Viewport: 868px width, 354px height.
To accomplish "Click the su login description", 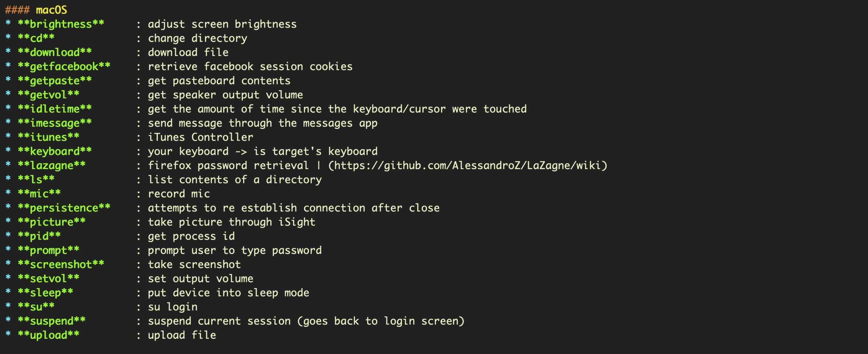I will coord(173,307).
